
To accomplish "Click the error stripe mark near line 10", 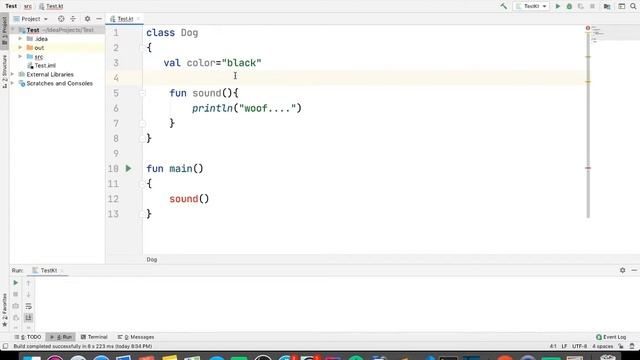I will 588,168.
